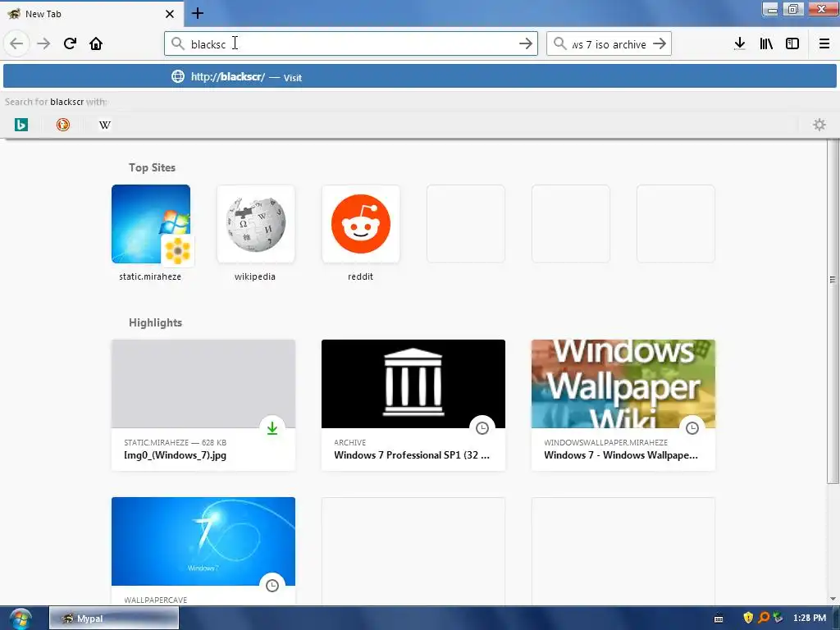
Task: Submit the search box with its arrow
Action: 660,43
